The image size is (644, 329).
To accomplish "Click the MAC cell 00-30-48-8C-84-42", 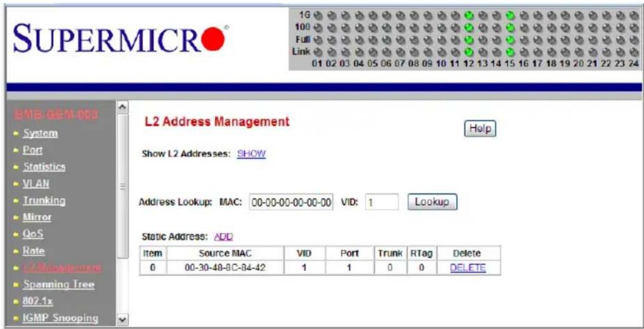I will tap(225, 268).
